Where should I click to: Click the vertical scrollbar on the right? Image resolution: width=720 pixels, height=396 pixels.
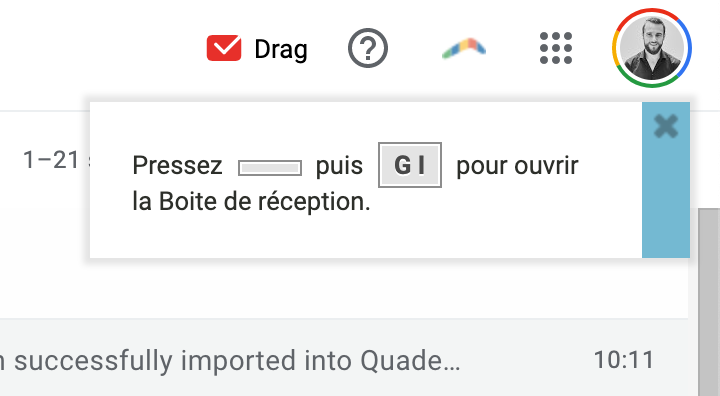click(x=709, y=302)
